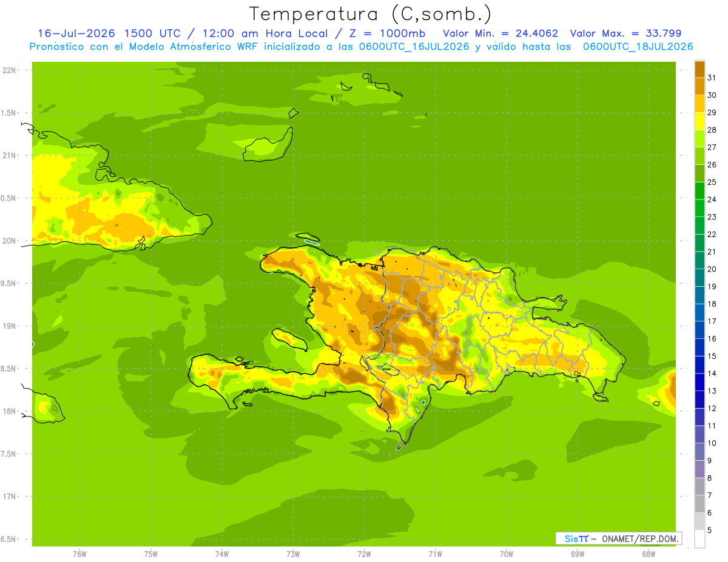Click the 73W longitude axis label
The width and height of the screenshot is (728, 562).
click(x=293, y=554)
